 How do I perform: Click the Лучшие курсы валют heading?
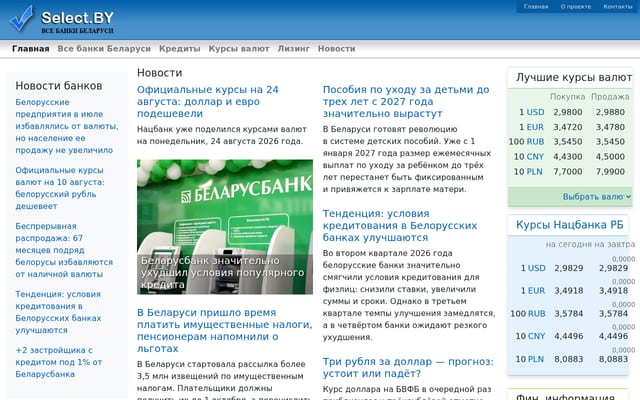574,78
